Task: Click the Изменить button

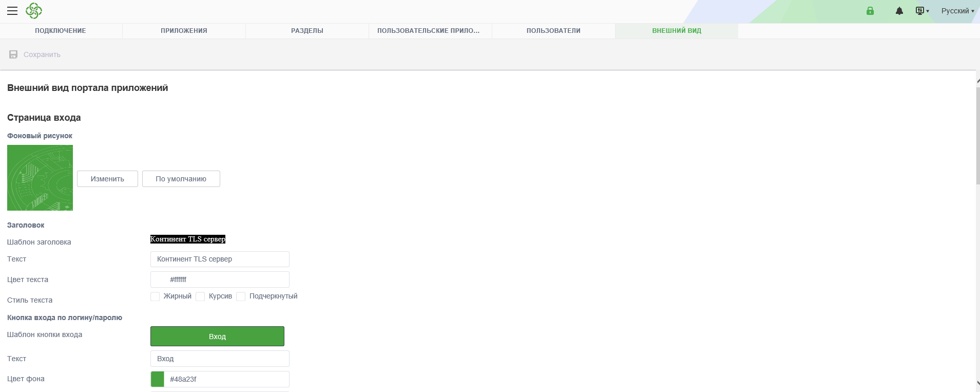Action: [x=107, y=179]
